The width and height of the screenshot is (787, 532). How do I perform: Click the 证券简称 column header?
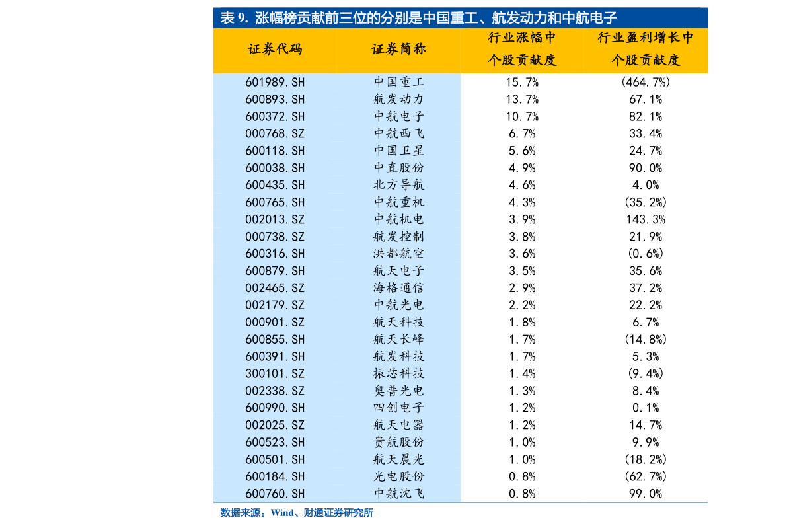click(x=398, y=49)
